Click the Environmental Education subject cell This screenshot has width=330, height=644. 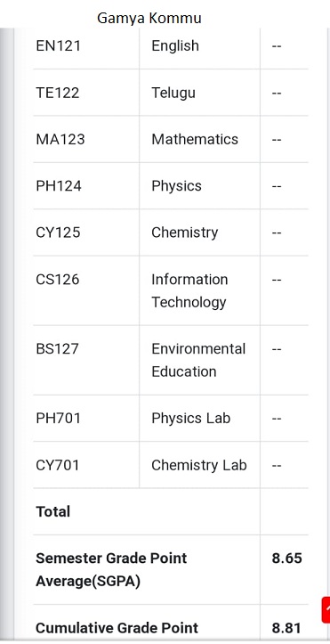tap(198, 360)
